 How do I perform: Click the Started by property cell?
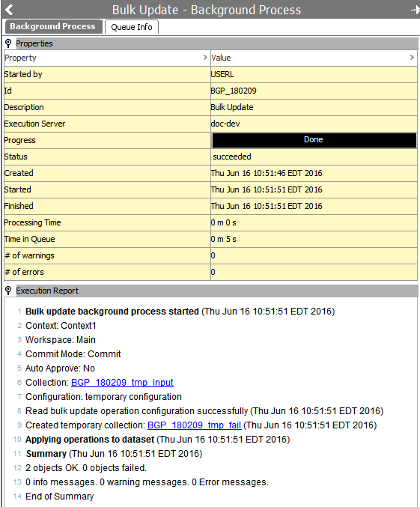pyautogui.click(x=107, y=74)
